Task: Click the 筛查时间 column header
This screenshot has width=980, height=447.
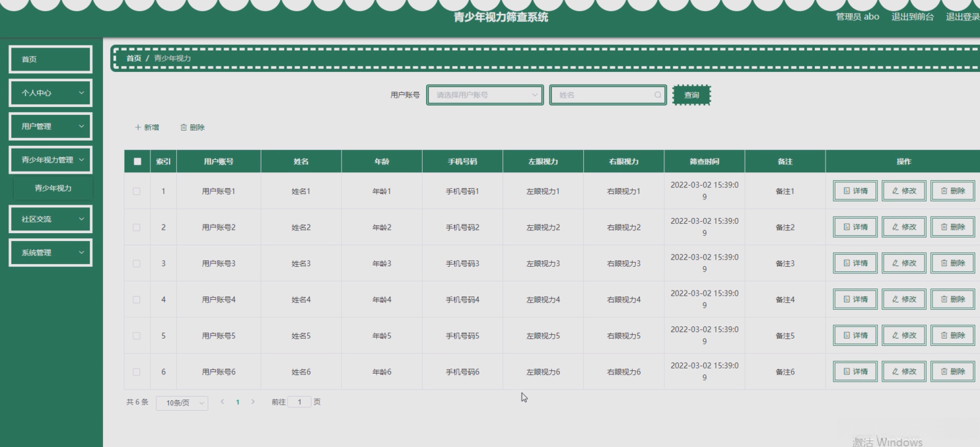Action: tap(705, 162)
